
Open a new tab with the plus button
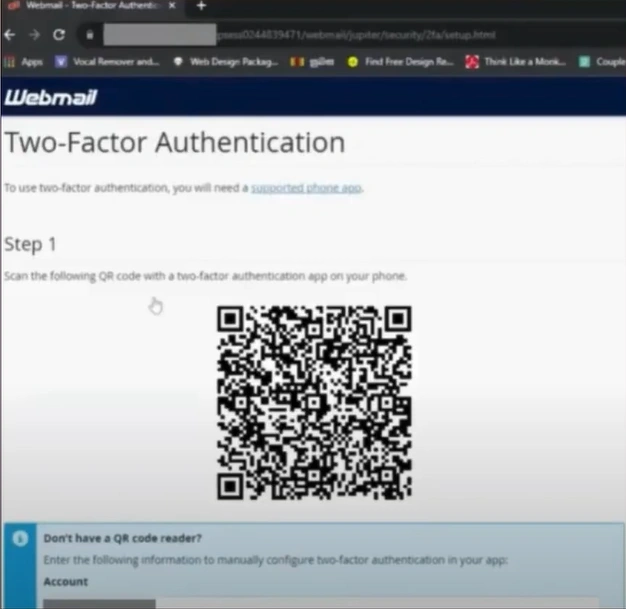tap(201, 6)
